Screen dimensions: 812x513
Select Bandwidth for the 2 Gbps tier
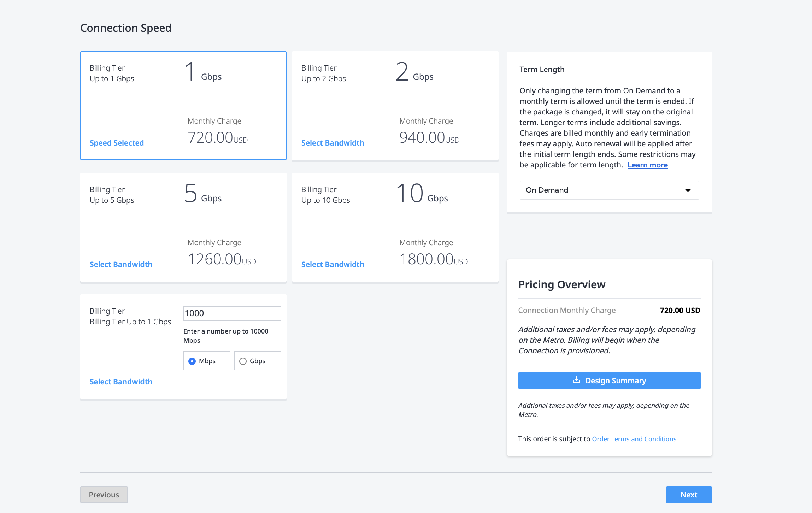click(333, 143)
